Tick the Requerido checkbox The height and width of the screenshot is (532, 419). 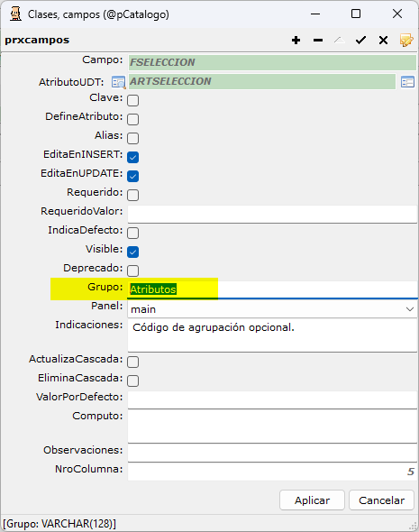132,195
